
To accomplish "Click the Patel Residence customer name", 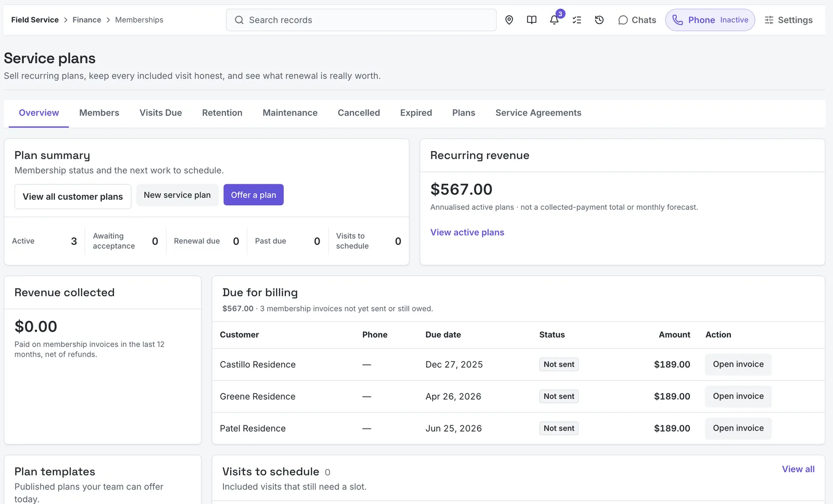I will 253,429.
